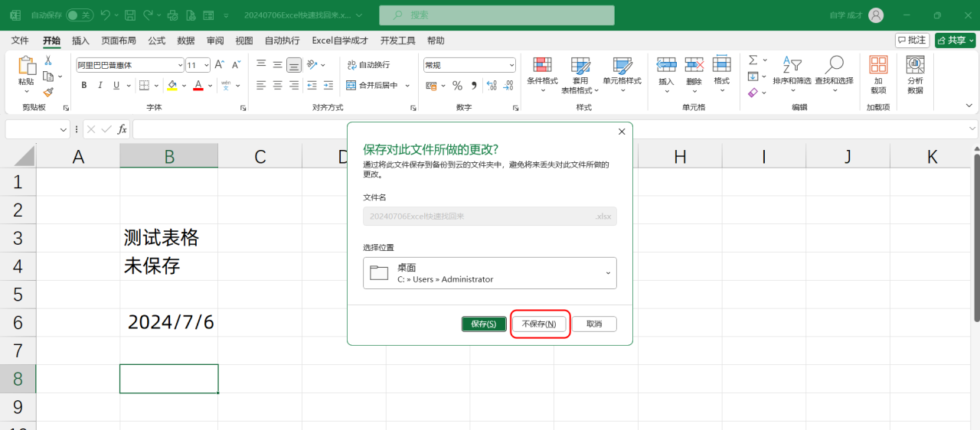Click the AutoSum sigma icon

pyautogui.click(x=753, y=60)
